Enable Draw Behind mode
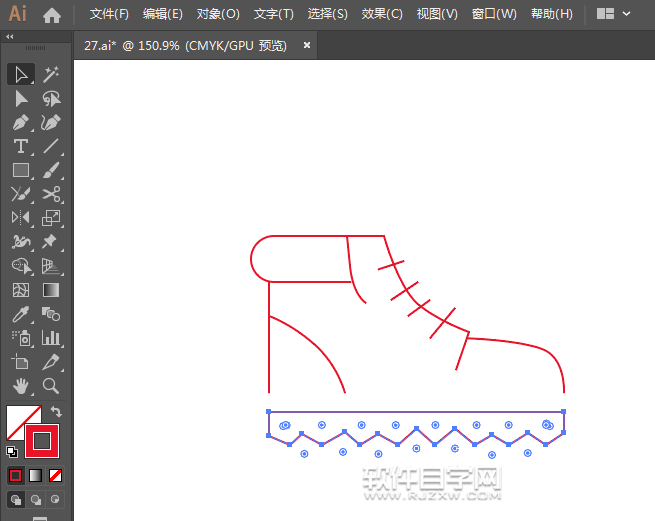This screenshot has width=655, height=521. 36,500
